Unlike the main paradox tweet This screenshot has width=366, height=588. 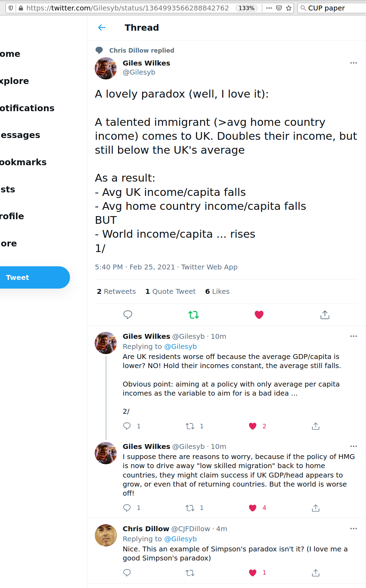(x=259, y=315)
